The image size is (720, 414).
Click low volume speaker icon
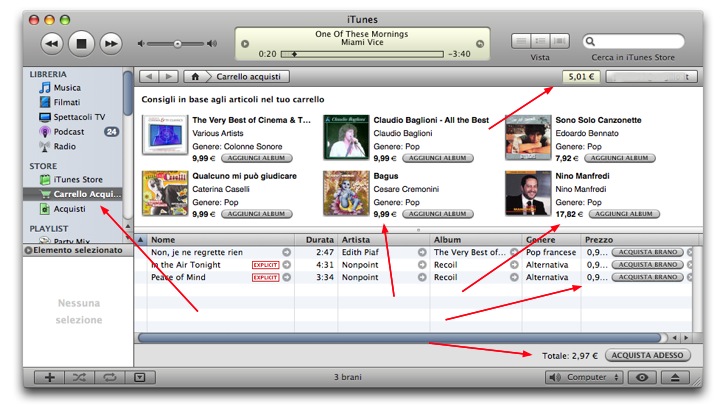[141, 44]
